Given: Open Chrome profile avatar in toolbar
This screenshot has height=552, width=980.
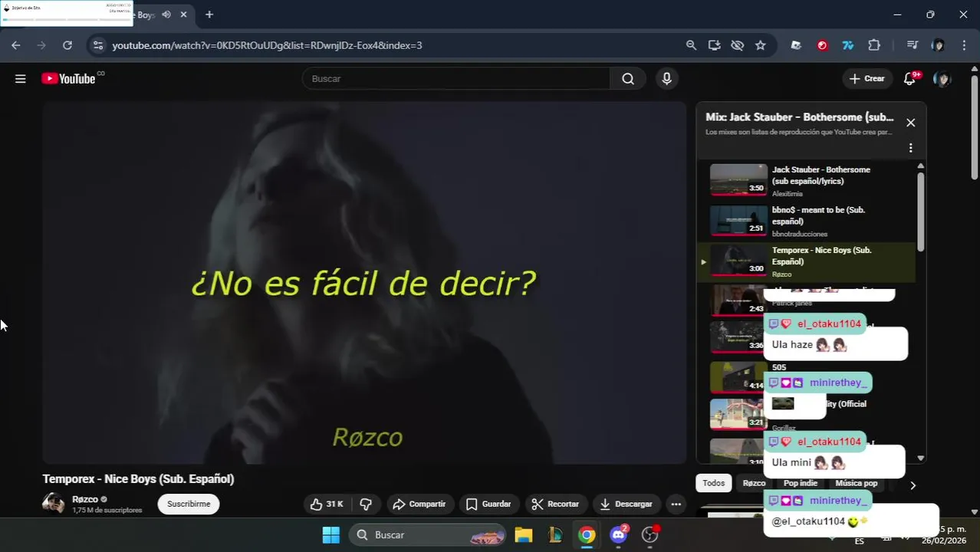Looking at the screenshot, I should [938, 45].
